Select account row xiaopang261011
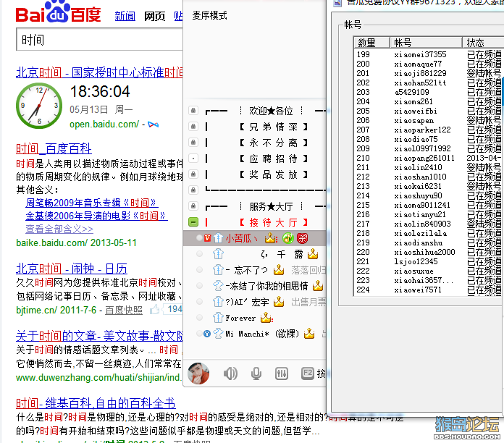 428,158
